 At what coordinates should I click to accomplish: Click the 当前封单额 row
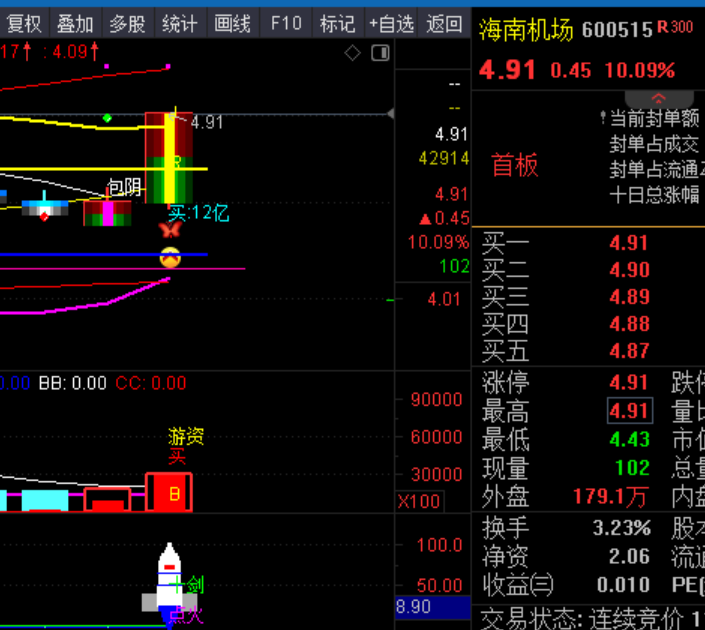coord(654,119)
